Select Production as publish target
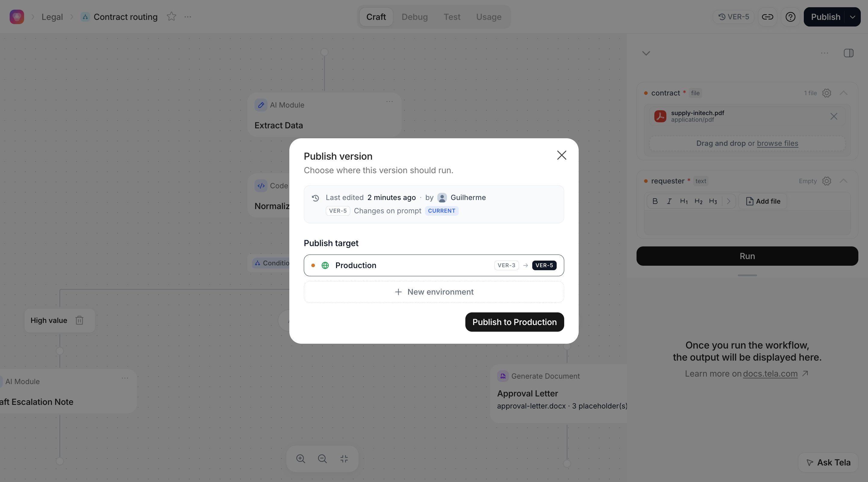This screenshot has height=482, width=868. point(434,265)
